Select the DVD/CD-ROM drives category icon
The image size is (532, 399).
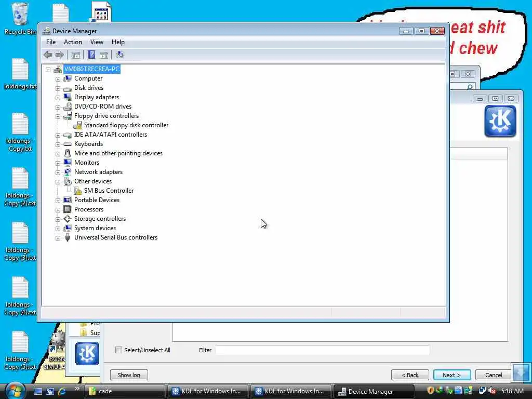coord(68,107)
